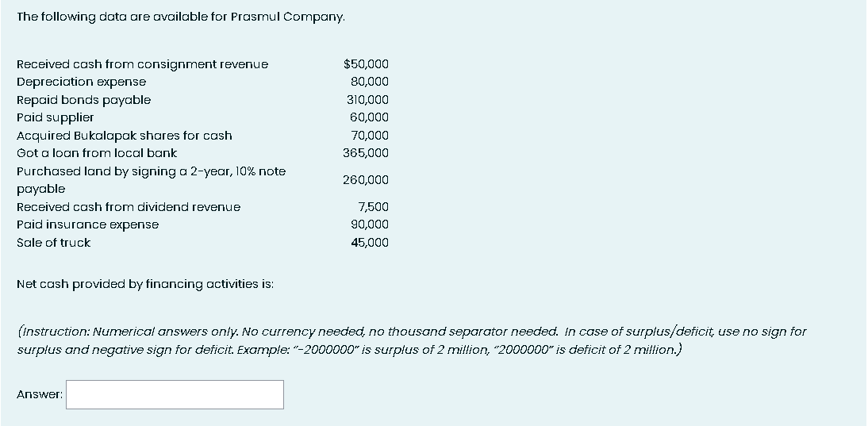This screenshot has height=426, width=868.
Task: Click the Answer input field
Action: (175, 394)
